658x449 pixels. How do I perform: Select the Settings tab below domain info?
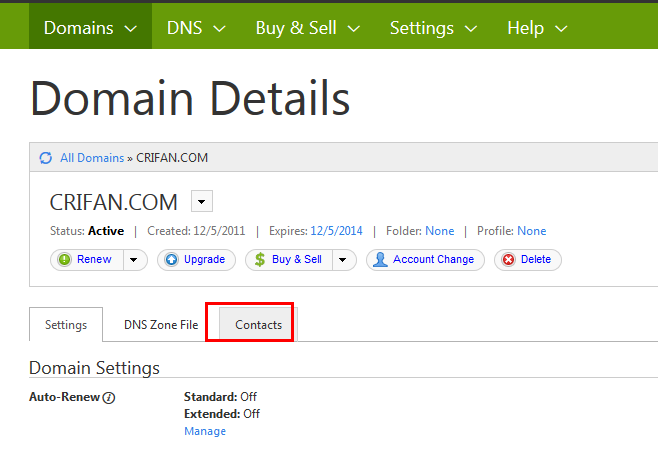pyautogui.click(x=66, y=325)
